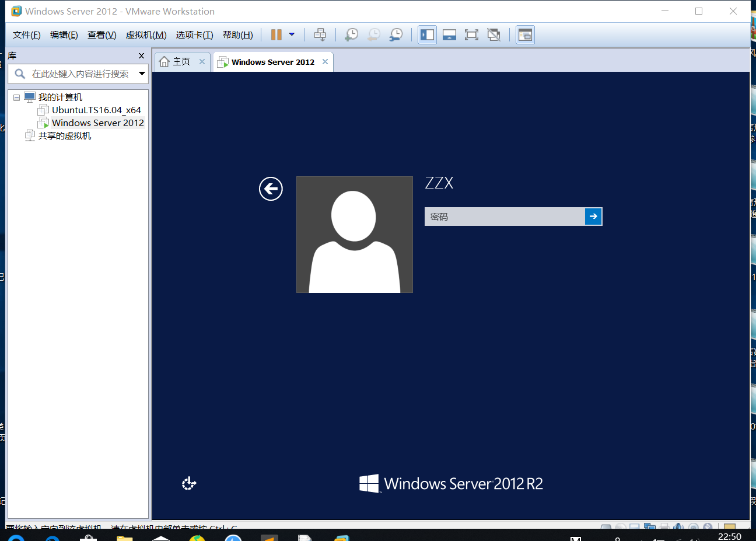Activate Unity mode
The height and width of the screenshot is (541, 756).
494,34
